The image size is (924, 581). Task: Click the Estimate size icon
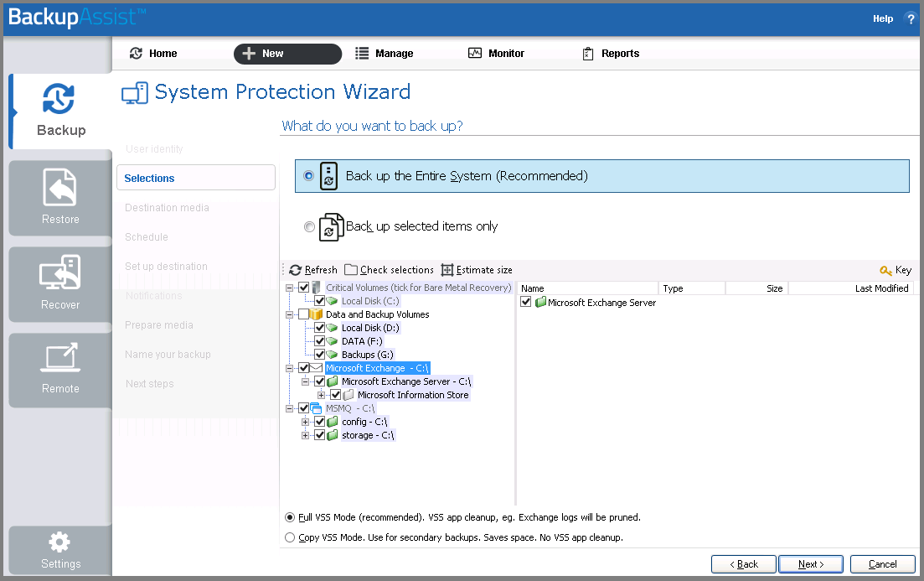447,270
